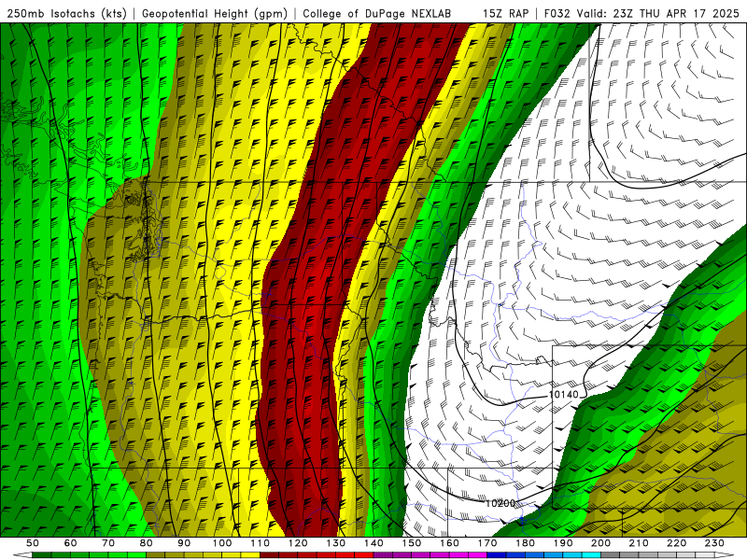The width and height of the screenshot is (747, 560).
Task: Click 'Valid: 23Z THU APR 17 2025' text
Action: (x=658, y=13)
